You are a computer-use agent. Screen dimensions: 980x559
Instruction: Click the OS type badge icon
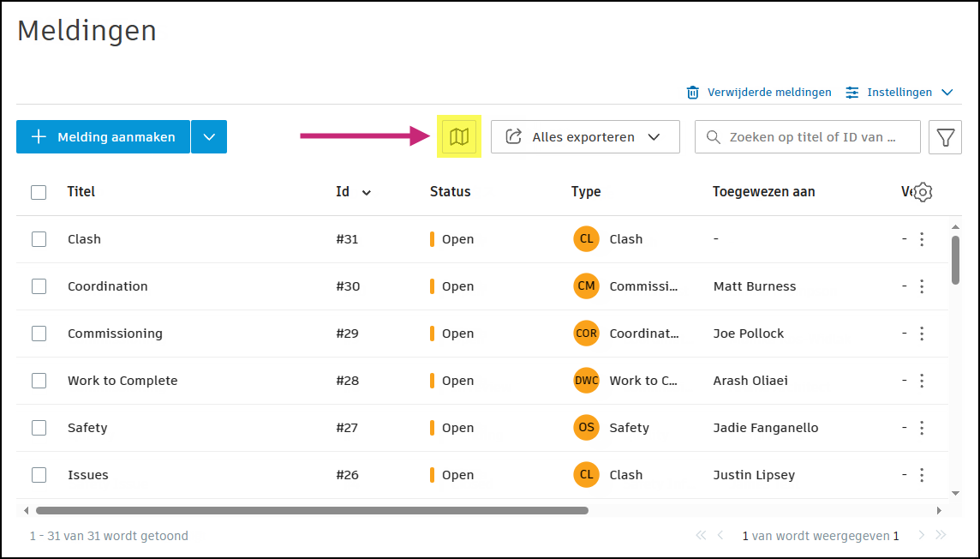586,428
